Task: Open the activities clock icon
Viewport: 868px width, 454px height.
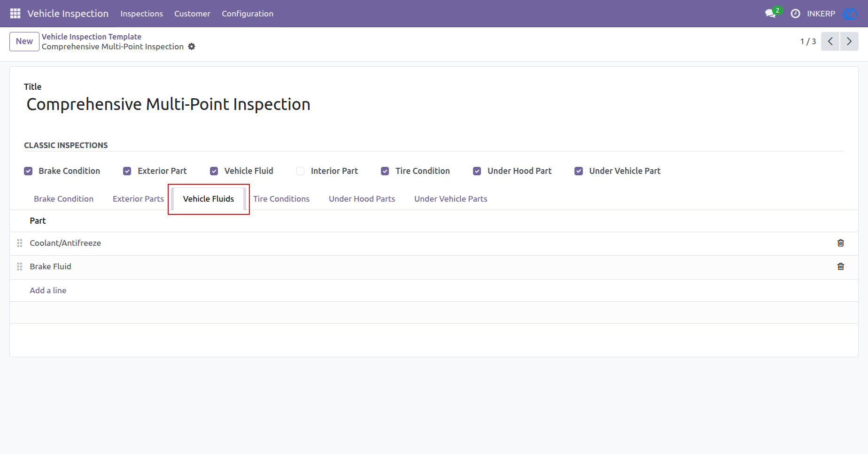Action: 795,14
